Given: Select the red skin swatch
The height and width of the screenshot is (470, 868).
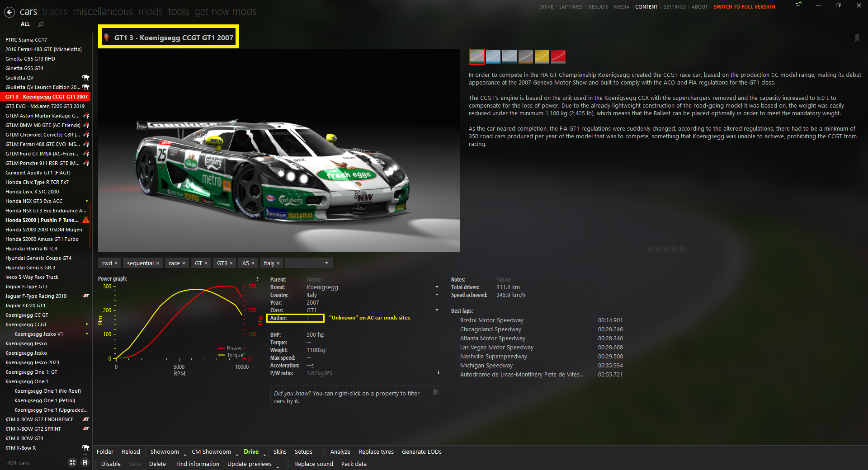Looking at the screenshot, I should coord(558,56).
